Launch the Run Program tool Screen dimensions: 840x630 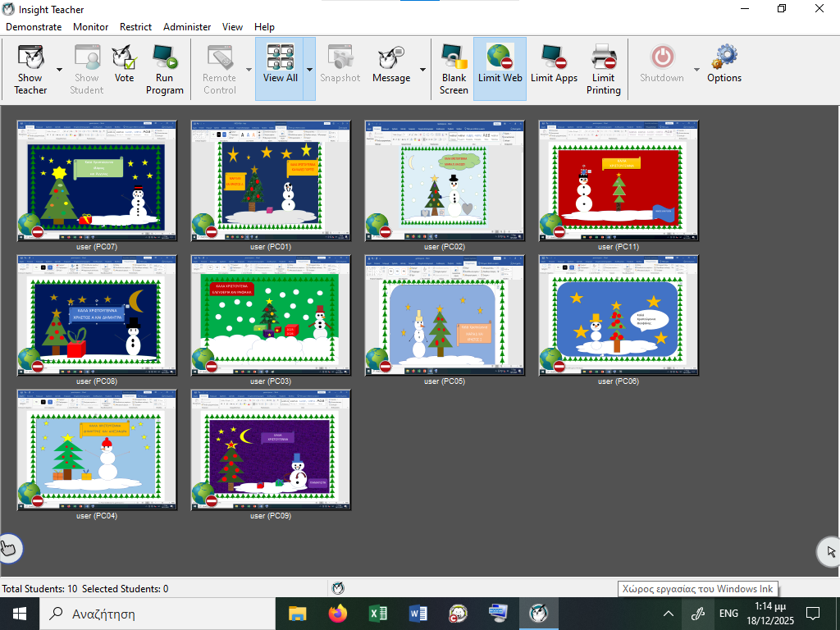(164, 69)
